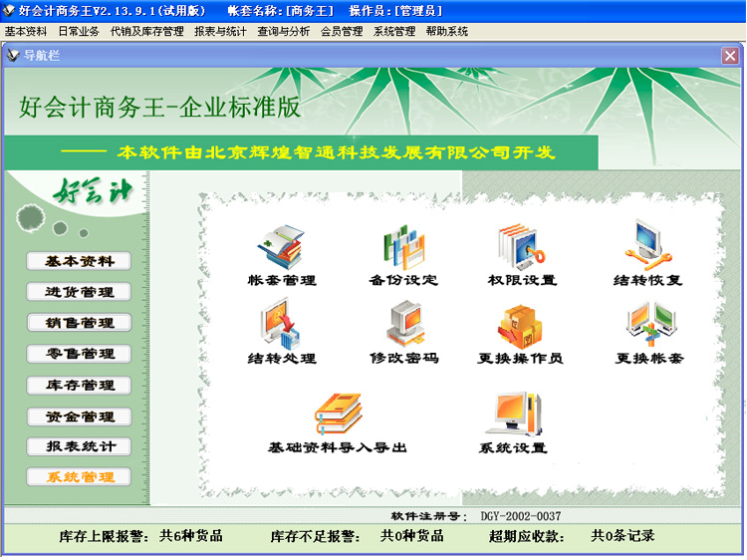Open the 更换帐套 dual monitors icon
The height and width of the screenshot is (560, 747).
point(650,324)
